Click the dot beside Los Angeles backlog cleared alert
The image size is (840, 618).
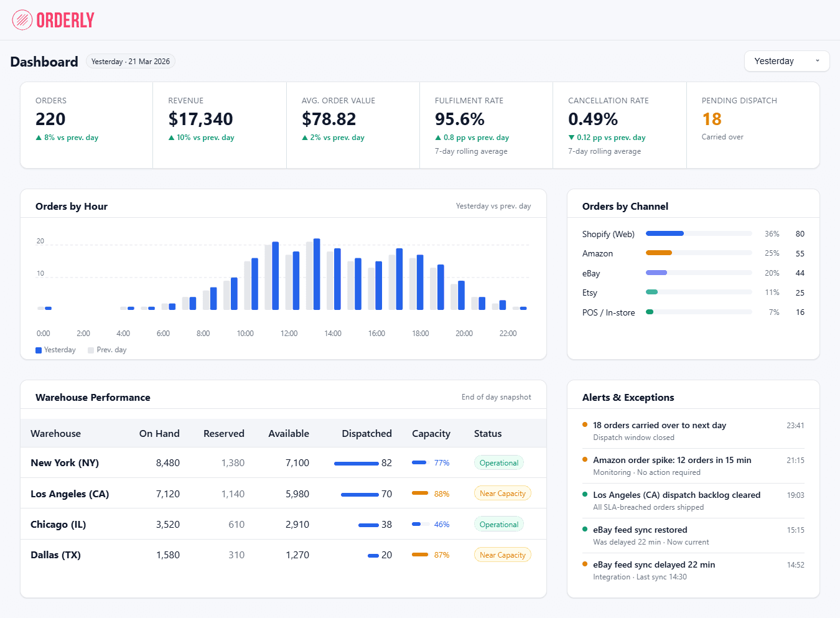[585, 495]
